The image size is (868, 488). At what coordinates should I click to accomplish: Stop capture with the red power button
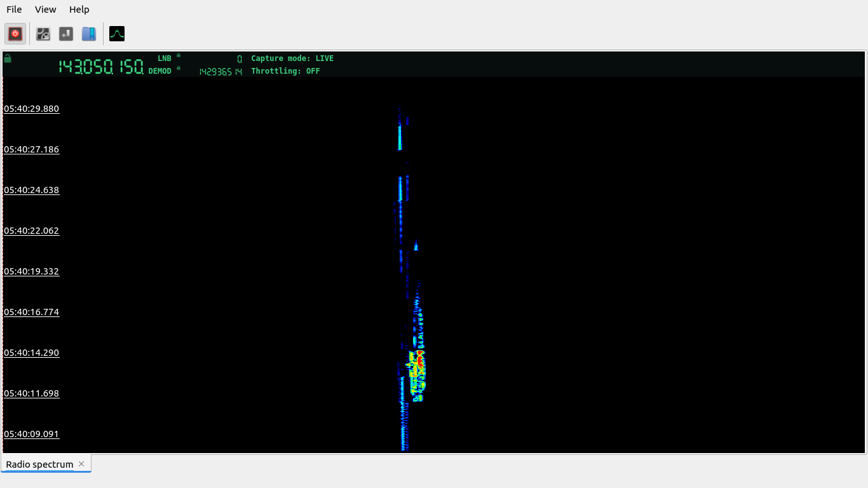tap(16, 34)
